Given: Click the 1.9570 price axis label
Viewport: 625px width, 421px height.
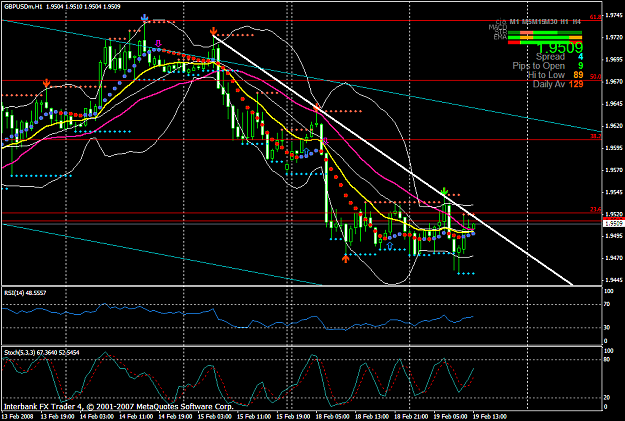Looking at the screenshot, I should pos(614,170).
